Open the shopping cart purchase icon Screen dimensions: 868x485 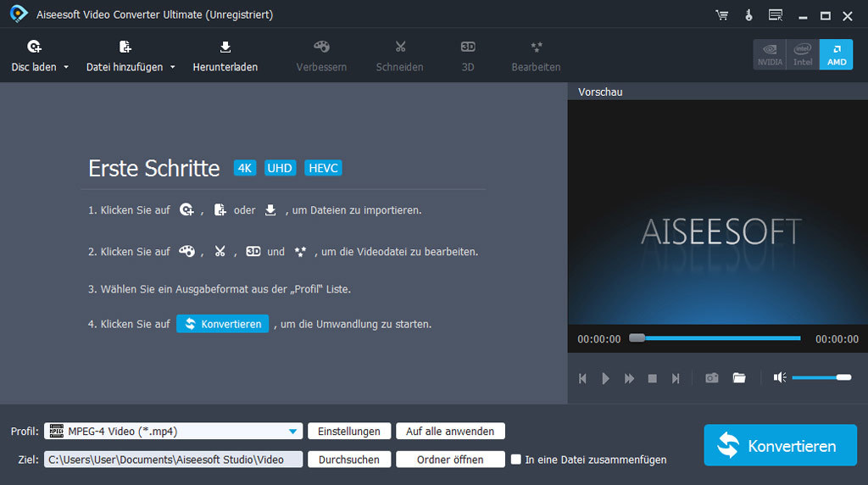point(722,15)
